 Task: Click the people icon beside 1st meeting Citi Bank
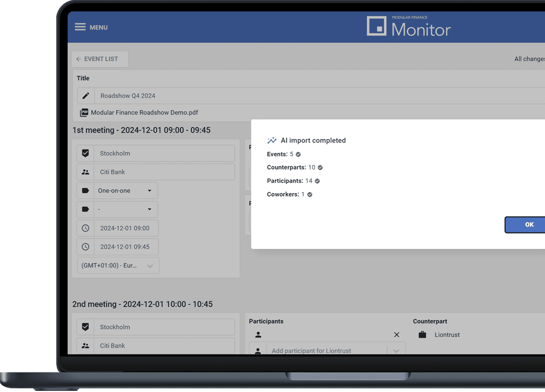(x=85, y=172)
